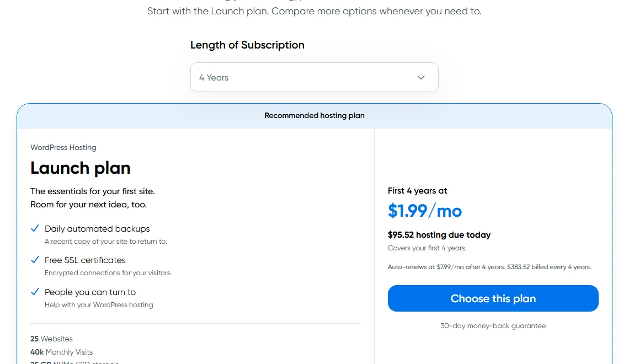Image resolution: width=629 pixels, height=364 pixels.
Task: Click checkmark icon beside Daily automated backups
Action: click(x=35, y=228)
